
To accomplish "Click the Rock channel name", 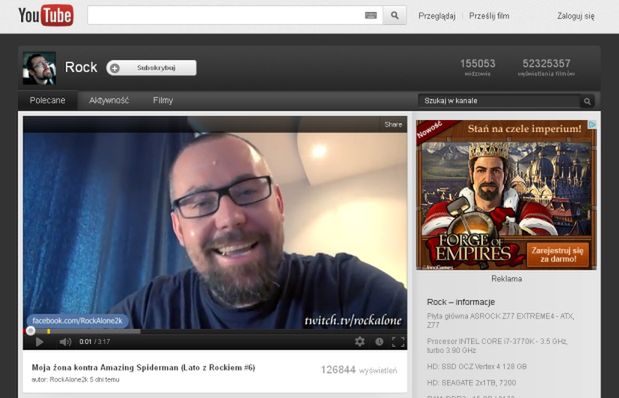I will pyautogui.click(x=81, y=67).
